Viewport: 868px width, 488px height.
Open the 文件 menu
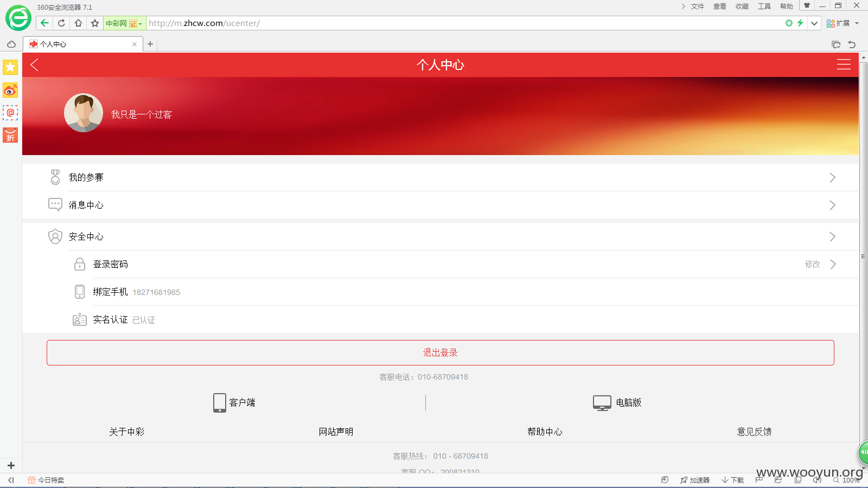tap(697, 7)
